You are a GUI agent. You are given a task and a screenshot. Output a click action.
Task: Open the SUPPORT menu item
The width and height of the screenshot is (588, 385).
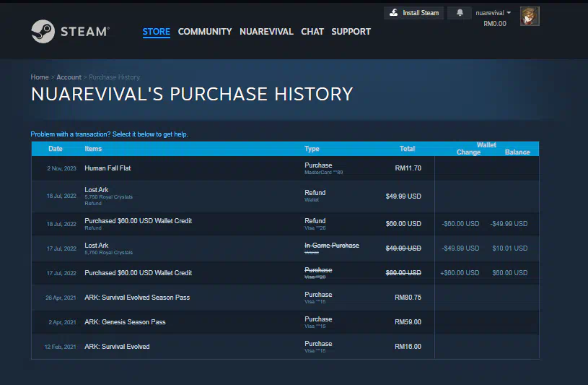(351, 32)
